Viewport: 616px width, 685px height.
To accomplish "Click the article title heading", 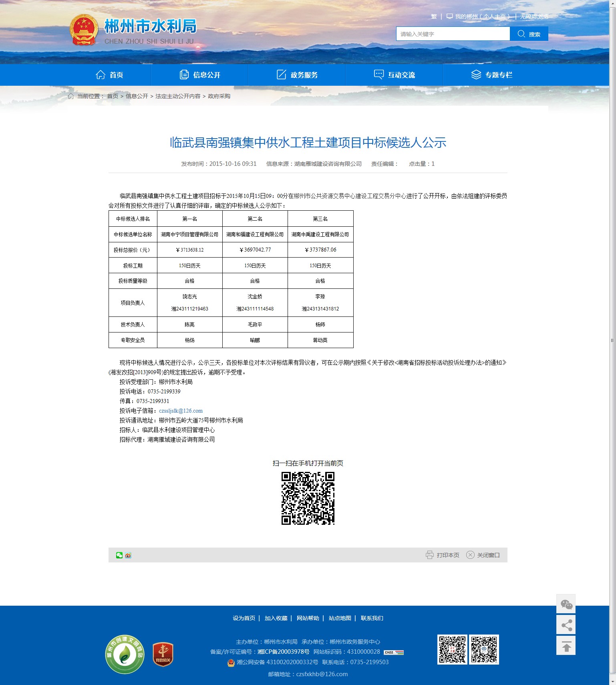I will (x=308, y=143).
